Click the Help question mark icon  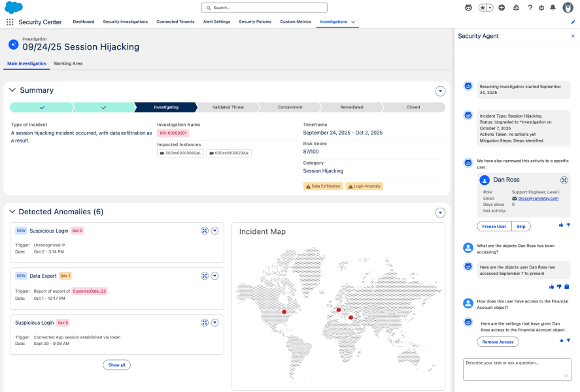(530, 8)
